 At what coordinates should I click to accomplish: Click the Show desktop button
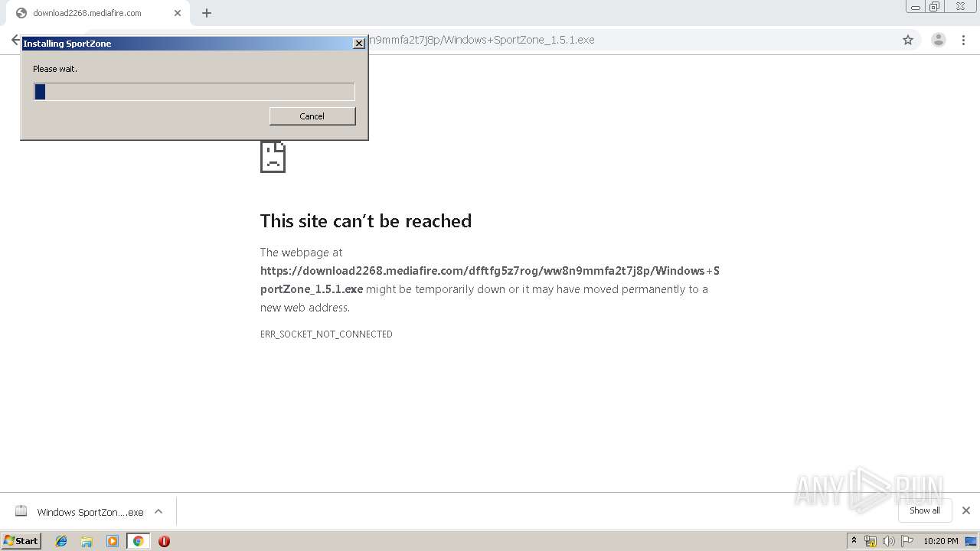[971, 541]
